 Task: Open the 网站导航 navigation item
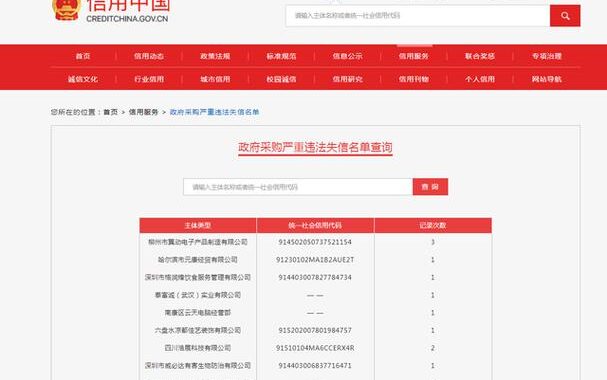[547, 79]
